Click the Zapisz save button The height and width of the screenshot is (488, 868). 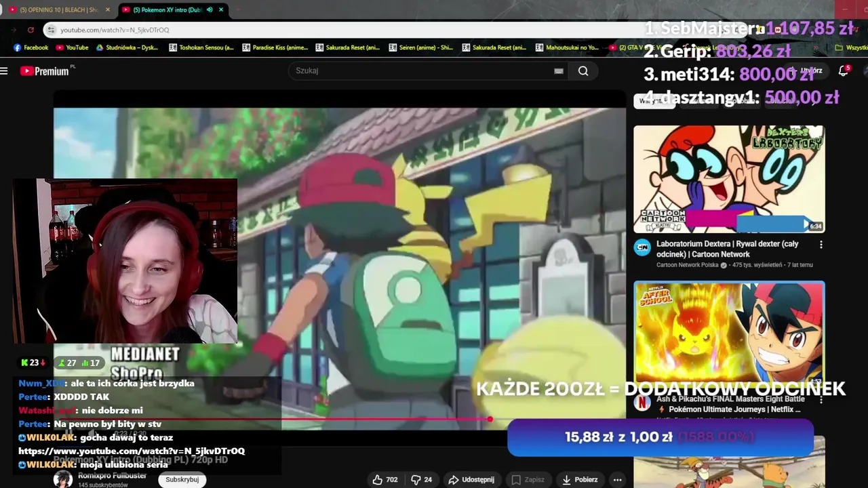[528, 479]
